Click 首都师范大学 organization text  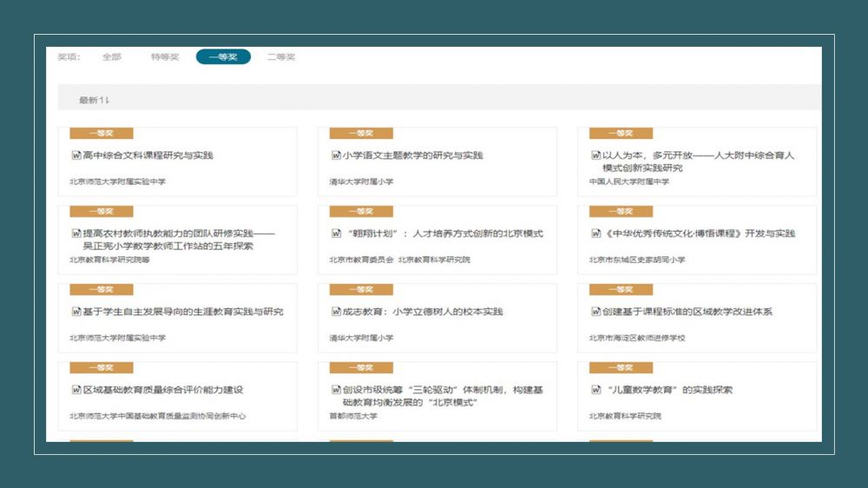pos(353,416)
